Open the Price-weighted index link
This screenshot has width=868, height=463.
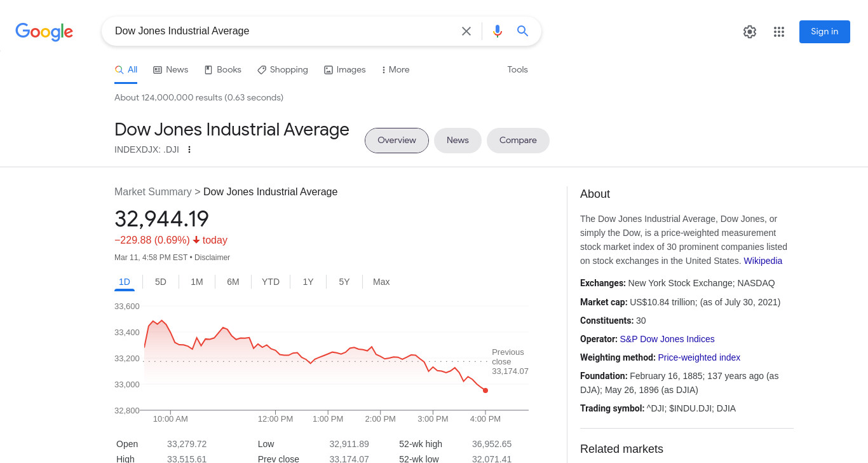699,357
